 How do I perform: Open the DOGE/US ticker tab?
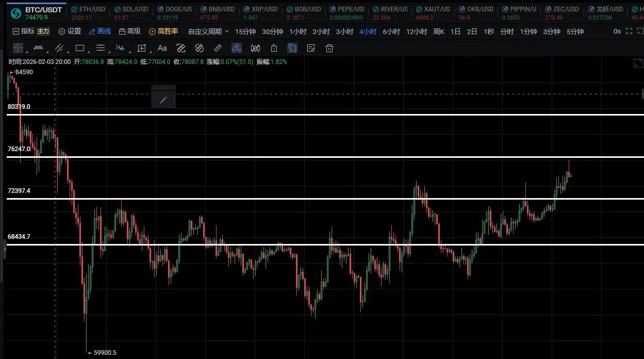pos(174,13)
